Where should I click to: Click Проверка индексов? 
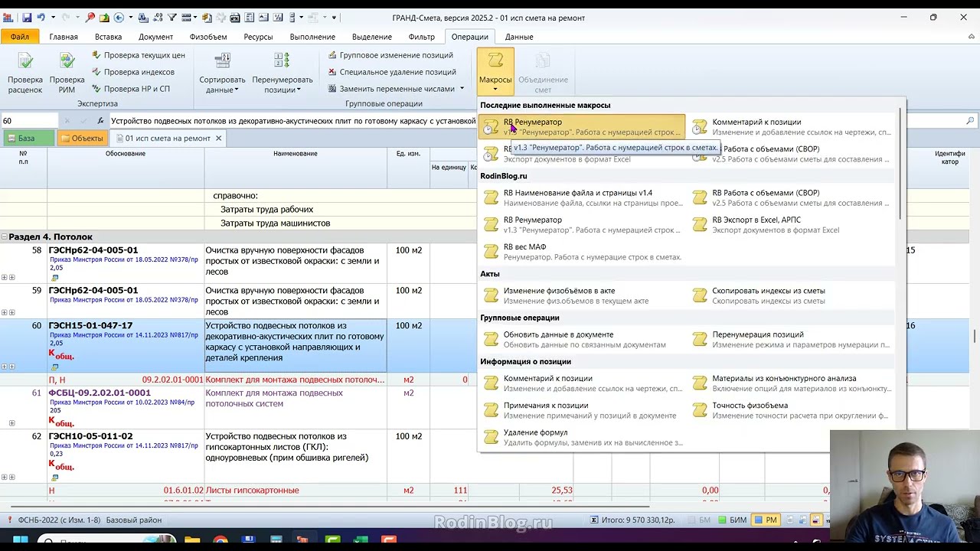[132, 72]
